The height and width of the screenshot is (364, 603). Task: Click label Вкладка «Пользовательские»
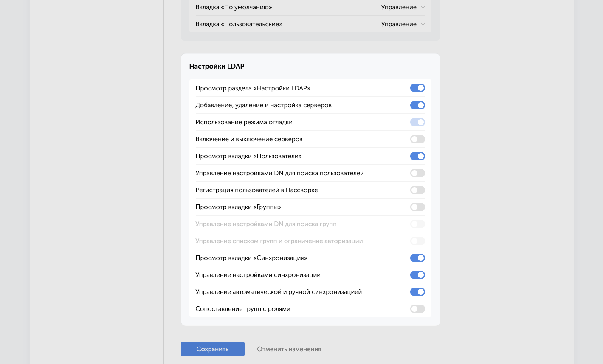(239, 24)
